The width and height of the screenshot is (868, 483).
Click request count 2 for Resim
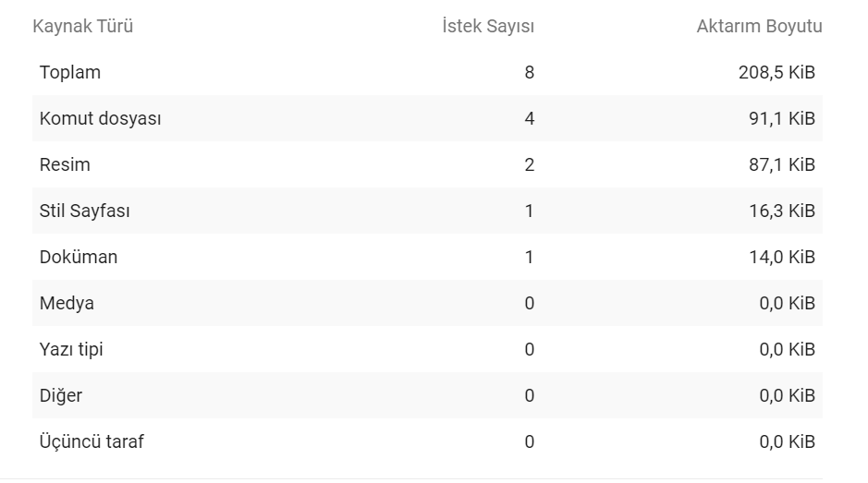(530, 165)
